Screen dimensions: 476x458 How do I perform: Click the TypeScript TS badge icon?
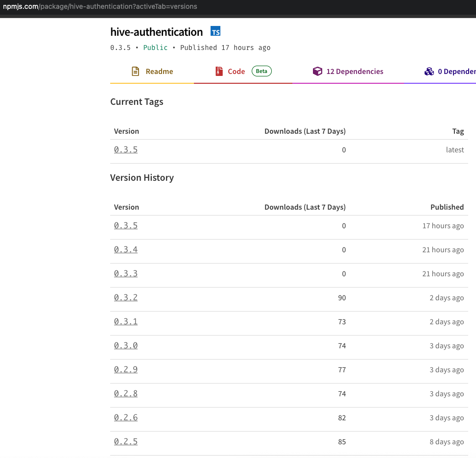(215, 31)
